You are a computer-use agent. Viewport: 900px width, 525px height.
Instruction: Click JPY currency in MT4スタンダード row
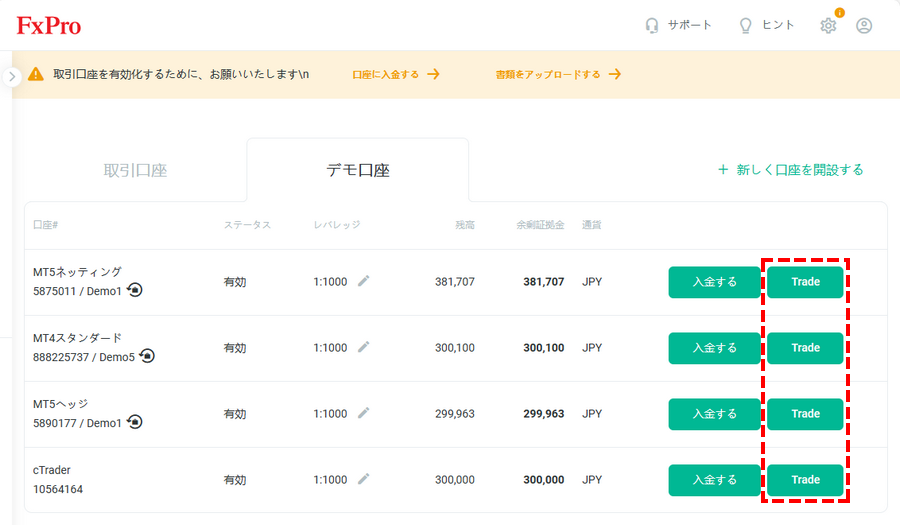592,348
